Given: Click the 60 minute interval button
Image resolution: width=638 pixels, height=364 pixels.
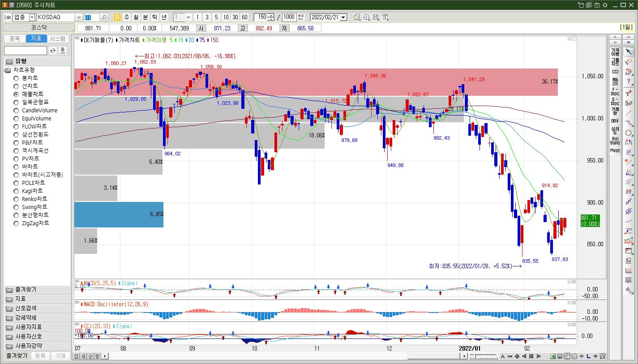Looking at the screenshot, I should coord(244,17).
